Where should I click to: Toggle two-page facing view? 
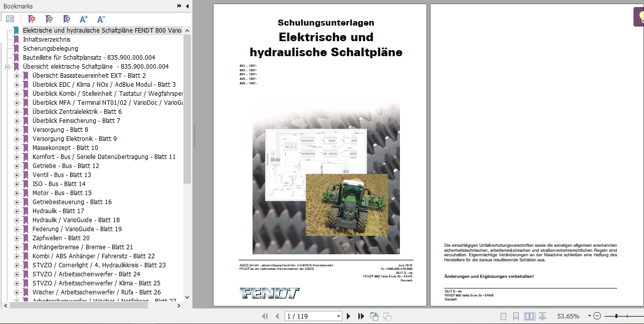529,316
